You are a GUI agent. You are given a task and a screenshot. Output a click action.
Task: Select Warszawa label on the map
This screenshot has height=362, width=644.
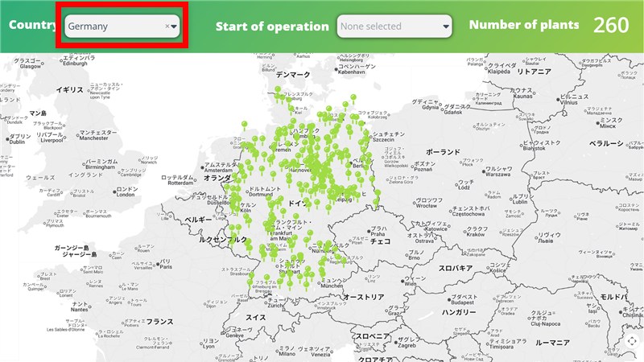(x=498, y=173)
